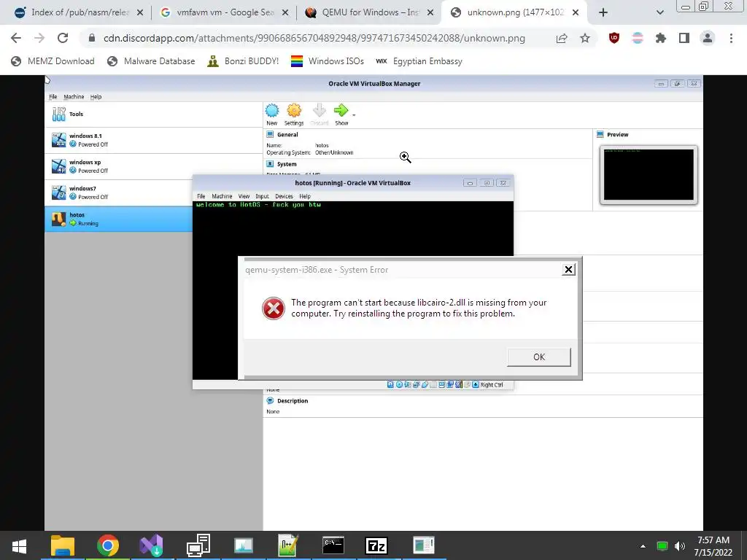Close the qemu-system-i386.exe error dialog
The width and height of the screenshot is (747, 560).
(568, 270)
